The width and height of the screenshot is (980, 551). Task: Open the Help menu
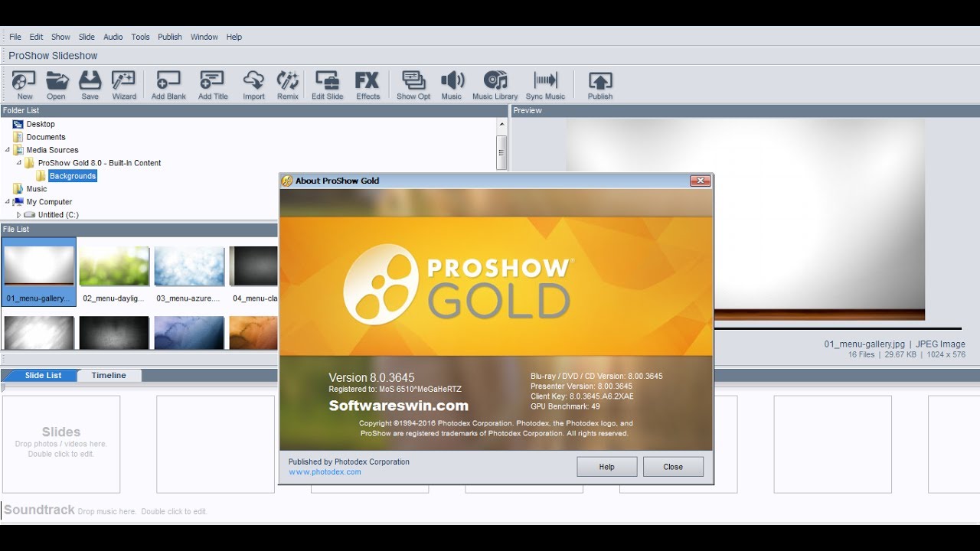[234, 37]
